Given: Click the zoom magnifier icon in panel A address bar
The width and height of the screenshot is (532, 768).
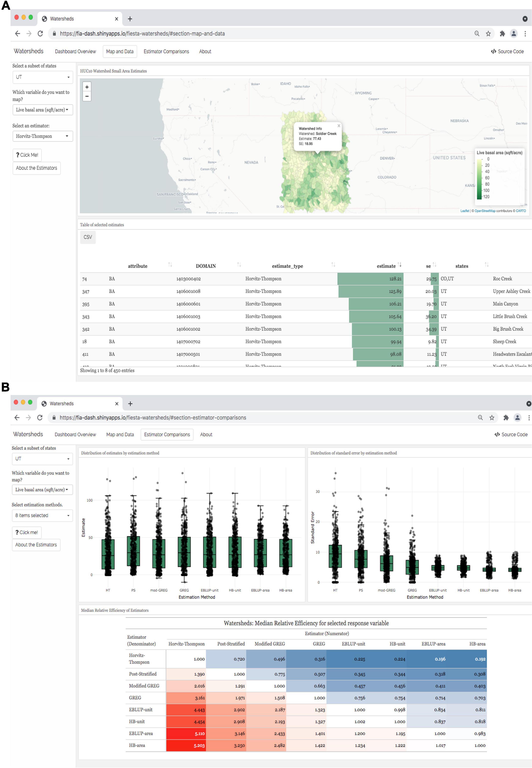Looking at the screenshot, I should pos(477,34).
